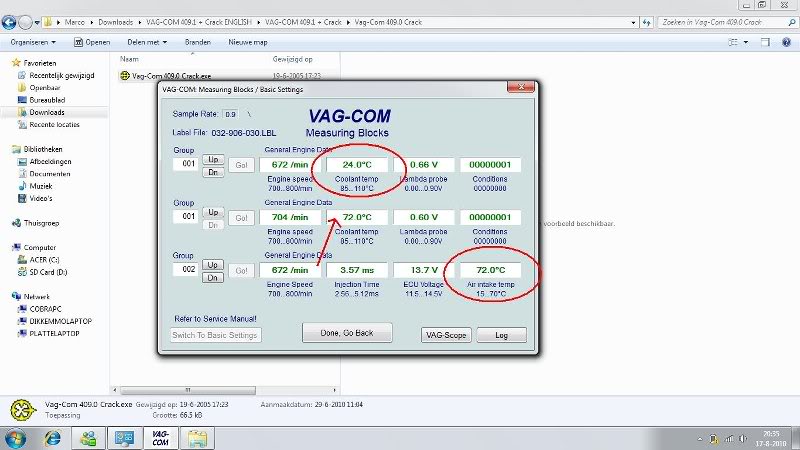Screen dimensions: 800x450
Task: Open VAG-Scope from the dialog
Action: click(445, 335)
